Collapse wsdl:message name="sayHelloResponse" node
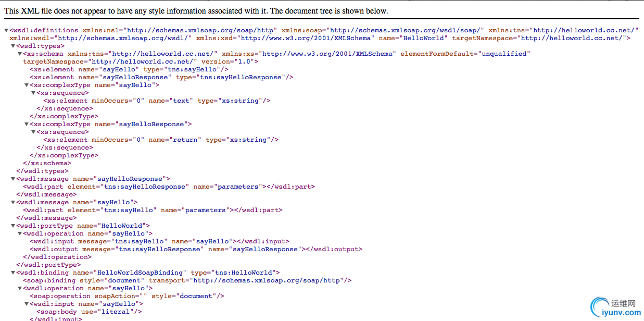This screenshot has width=644, height=321. coord(13,179)
